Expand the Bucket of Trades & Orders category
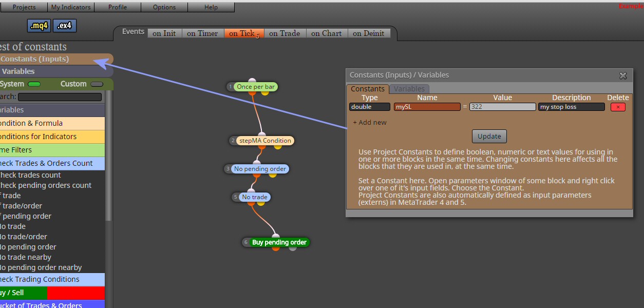Screen dimensions: 644x308 [52, 305]
